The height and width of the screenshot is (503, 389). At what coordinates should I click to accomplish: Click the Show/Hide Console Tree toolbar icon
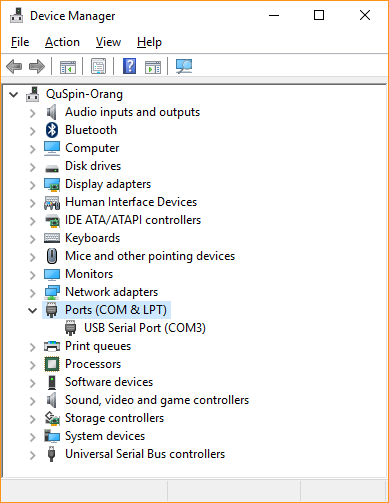[x=68, y=66]
